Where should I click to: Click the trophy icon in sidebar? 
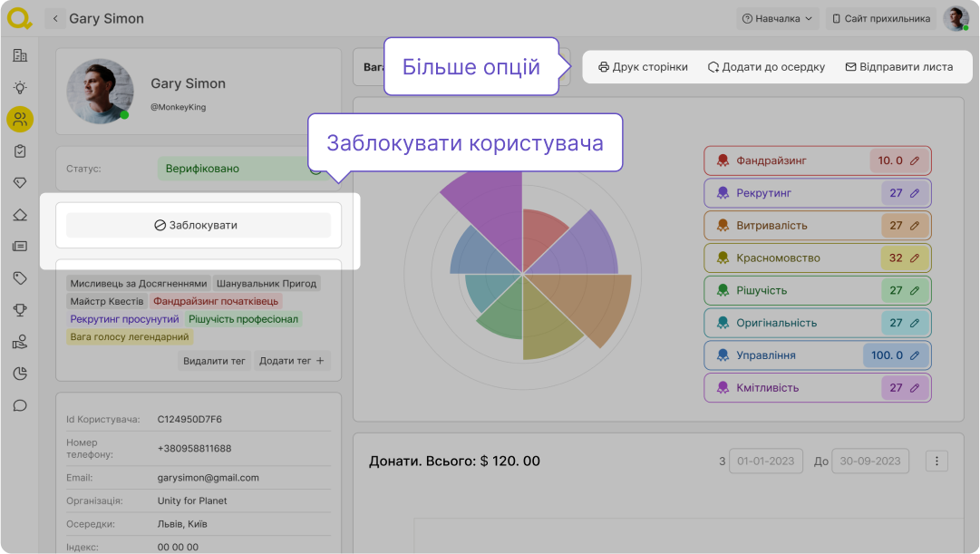tap(20, 310)
